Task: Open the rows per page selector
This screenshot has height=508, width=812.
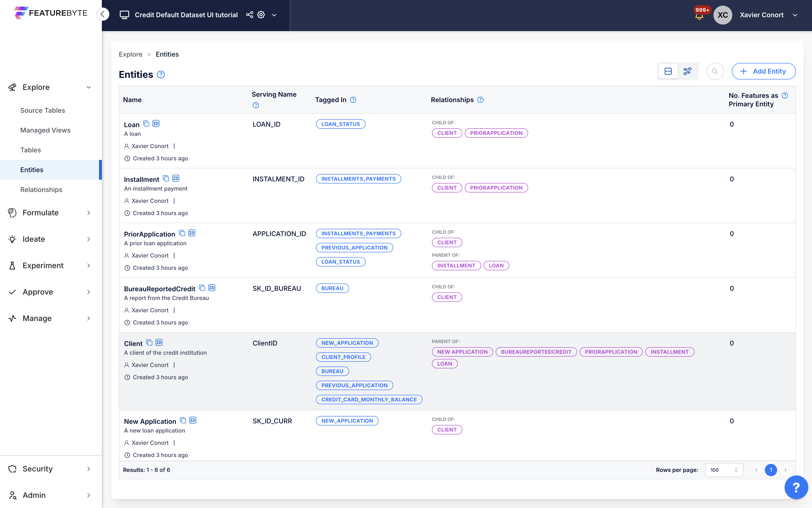Action: pos(724,470)
